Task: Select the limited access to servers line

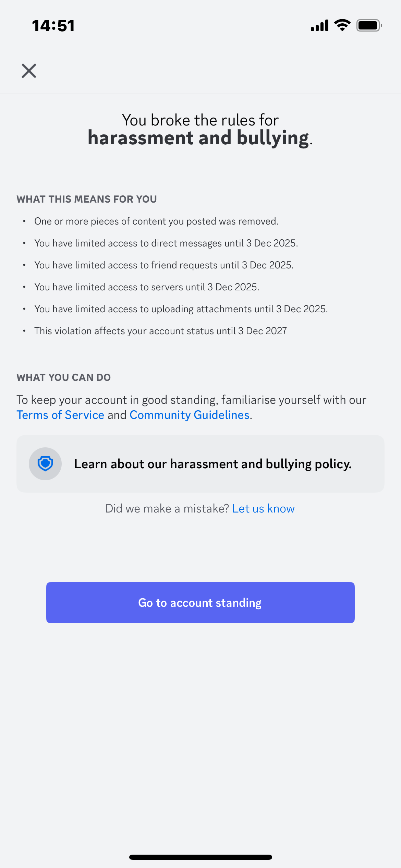Action: click(147, 287)
